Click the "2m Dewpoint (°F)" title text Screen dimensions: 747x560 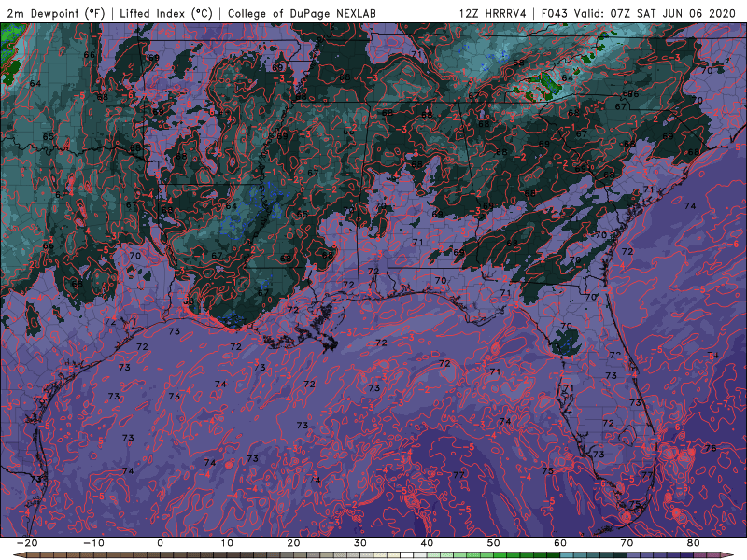(x=55, y=13)
